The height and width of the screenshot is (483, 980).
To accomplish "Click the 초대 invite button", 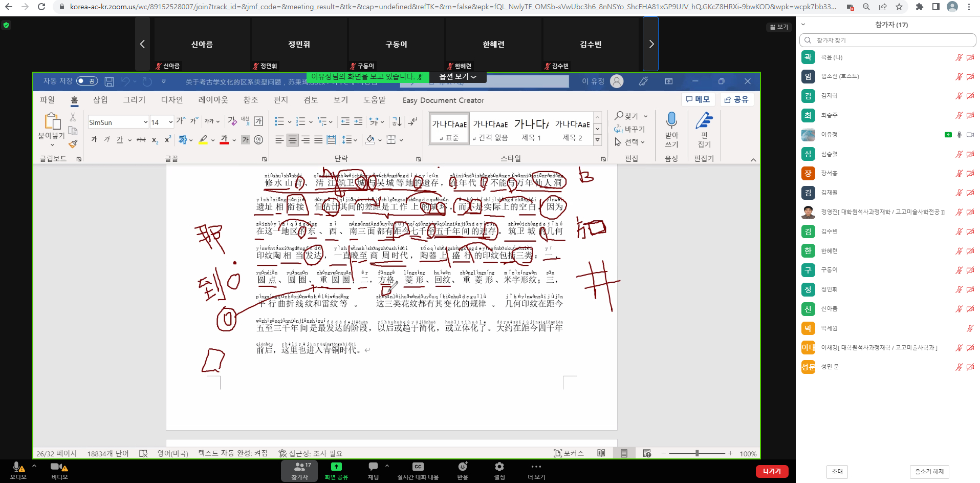I will tap(837, 471).
